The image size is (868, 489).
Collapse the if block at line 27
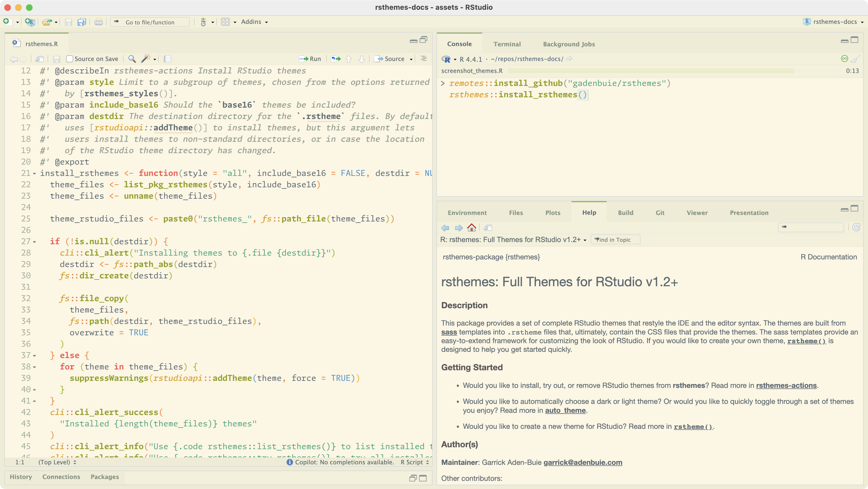(34, 242)
